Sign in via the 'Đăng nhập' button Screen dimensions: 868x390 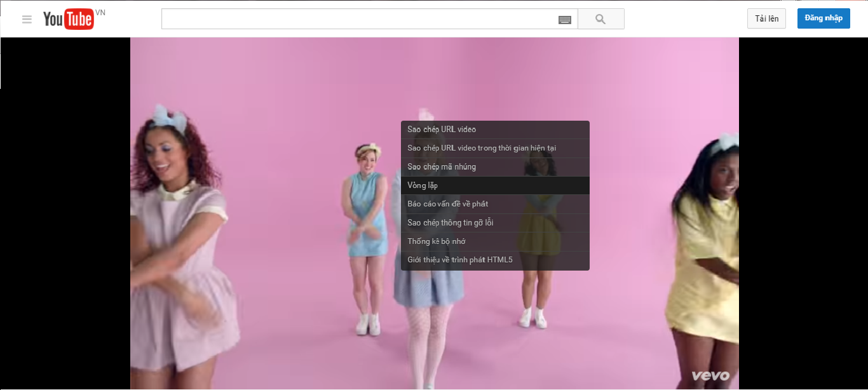point(823,18)
